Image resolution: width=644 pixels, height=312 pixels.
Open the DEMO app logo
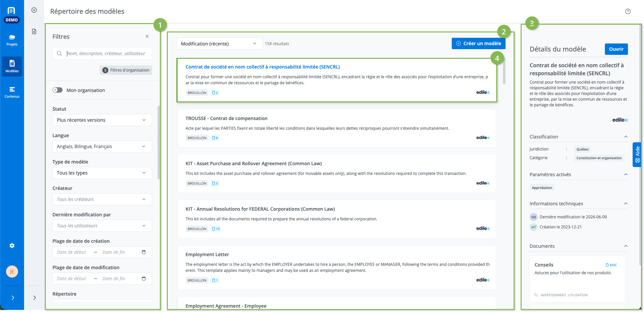tap(12, 15)
